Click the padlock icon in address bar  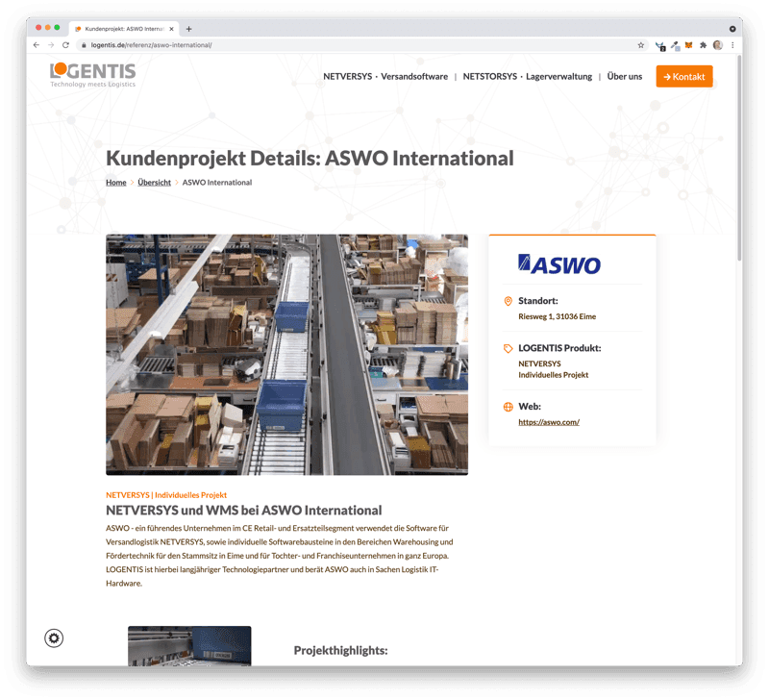pos(84,45)
